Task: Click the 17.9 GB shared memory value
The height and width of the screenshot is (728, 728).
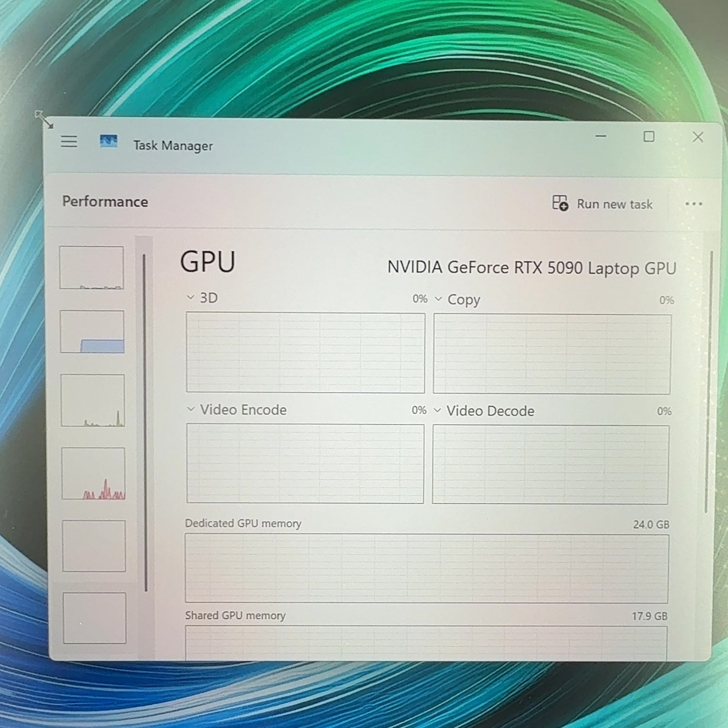Action: point(650,616)
